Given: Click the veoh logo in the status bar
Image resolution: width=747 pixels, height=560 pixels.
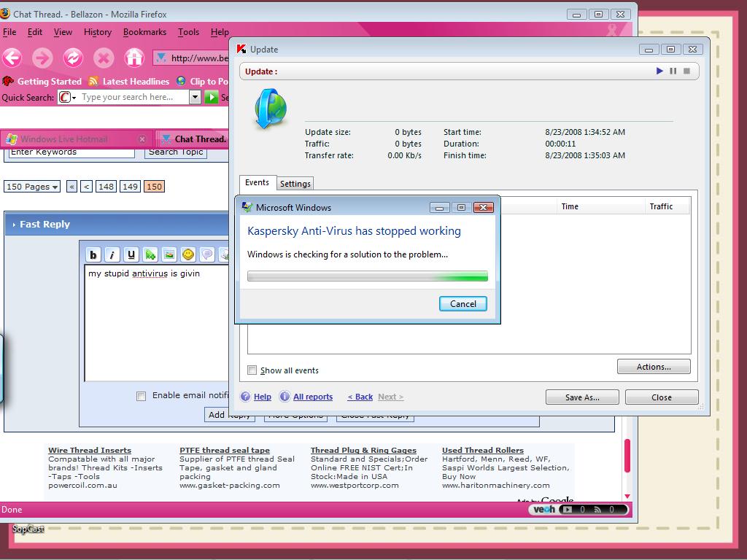Looking at the screenshot, I should click(544, 510).
